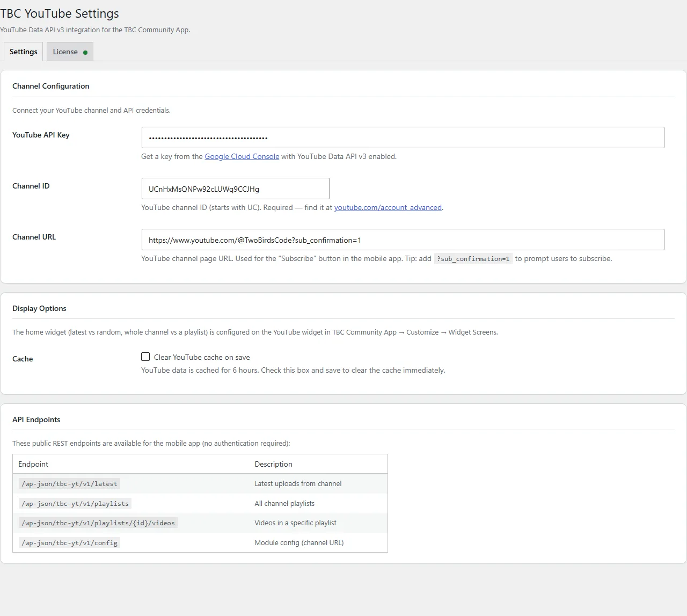This screenshot has height=616, width=687.
Task: Click the TBC YouTube Settings page title
Action: click(60, 13)
